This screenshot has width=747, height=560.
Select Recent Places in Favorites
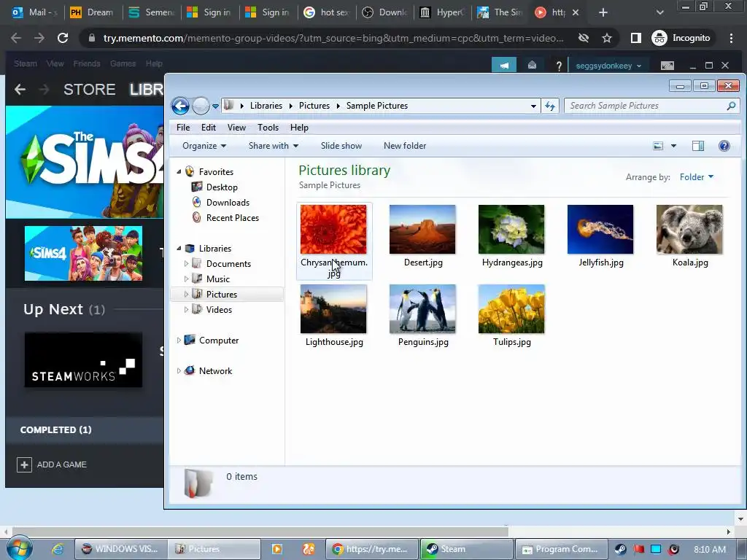(233, 217)
